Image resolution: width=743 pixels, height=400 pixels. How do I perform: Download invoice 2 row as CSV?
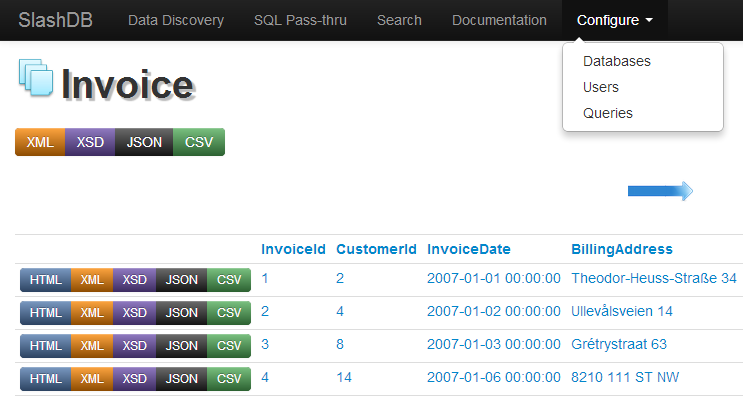click(229, 313)
